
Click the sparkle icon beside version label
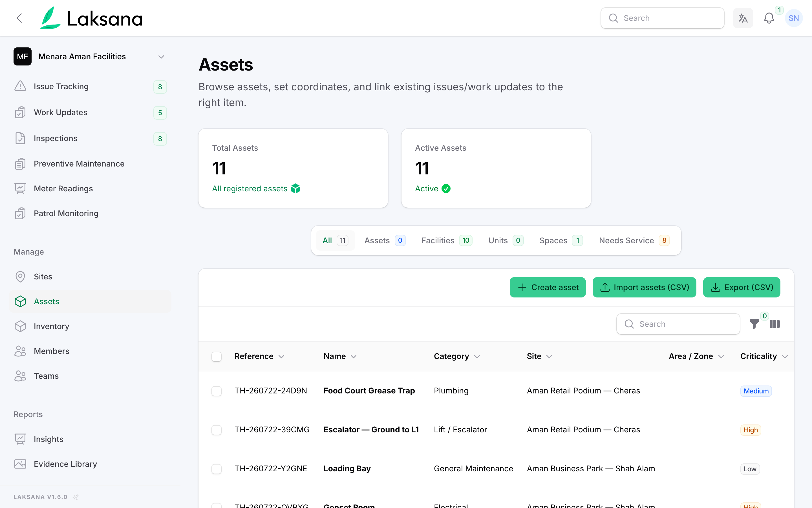(x=76, y=497)
